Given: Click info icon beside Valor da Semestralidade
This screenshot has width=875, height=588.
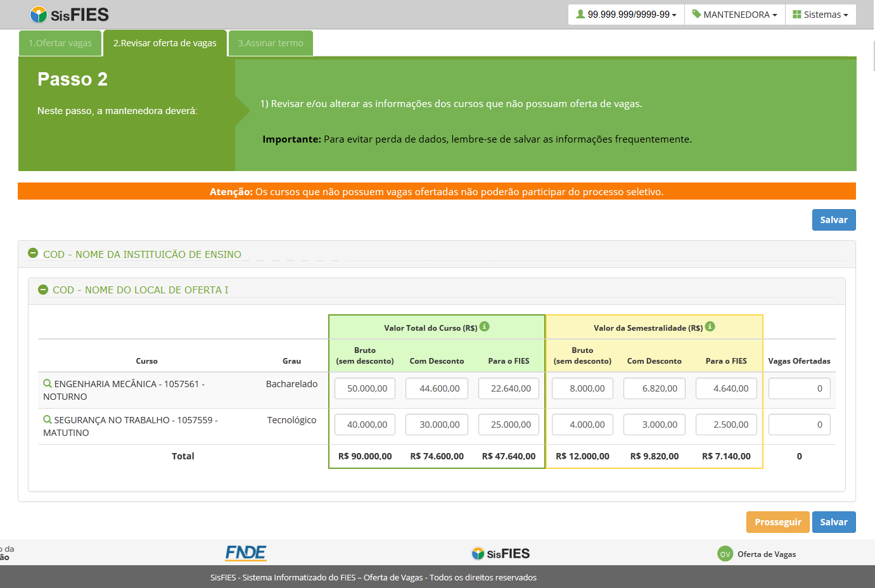Looking at the screenshot, I should [710, 326].
